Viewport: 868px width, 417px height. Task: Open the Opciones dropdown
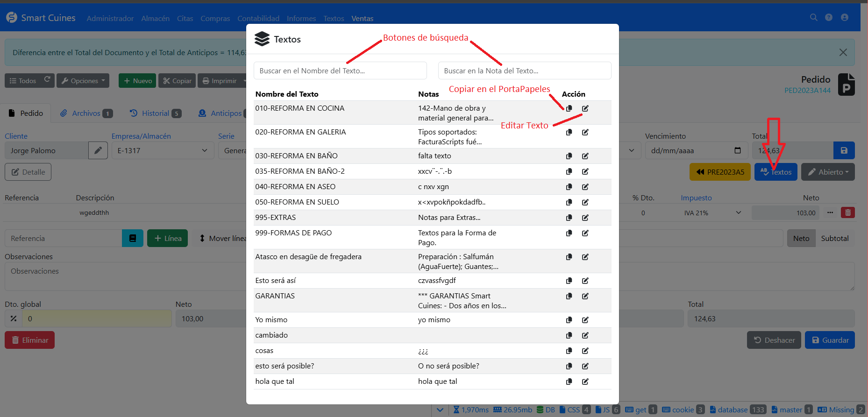[x=83, y=81]
